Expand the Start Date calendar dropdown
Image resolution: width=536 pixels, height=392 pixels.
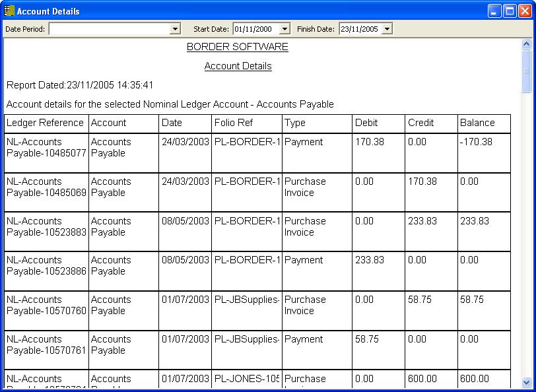click(x=285, y=29)
